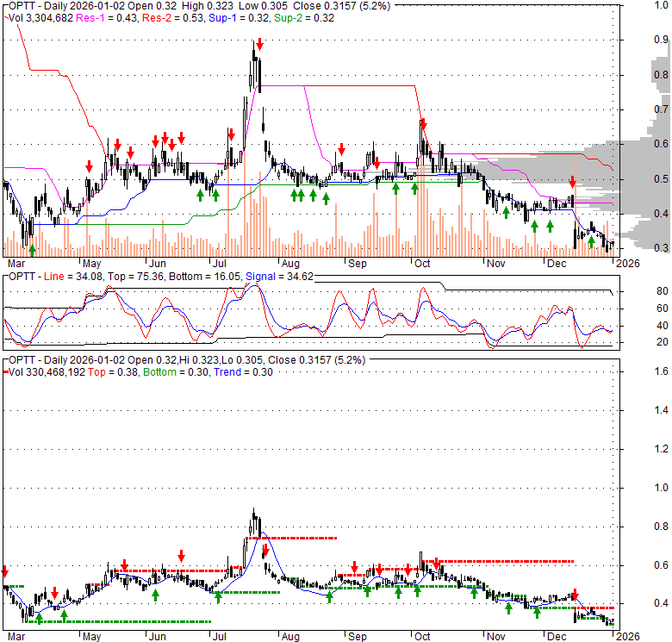Click the 80 level on oscillator axis
This screenshot has width=672, height=642.
point(663,291)
